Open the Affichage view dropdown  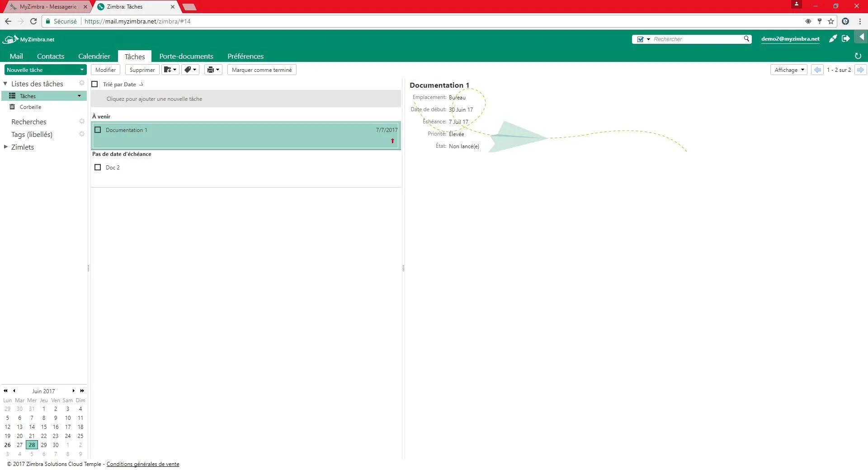(x=789, y=70)
